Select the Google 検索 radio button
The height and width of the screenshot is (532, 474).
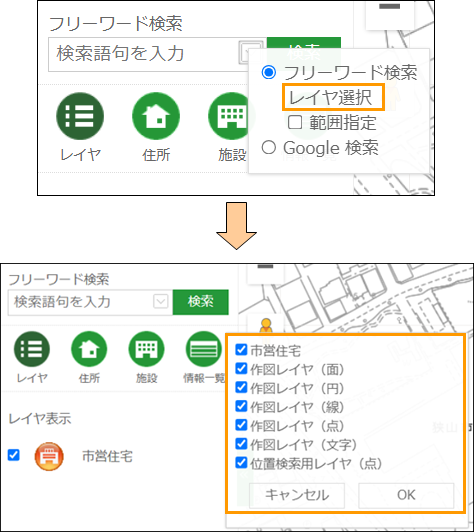pyautogui.click(x=269, y=147)
